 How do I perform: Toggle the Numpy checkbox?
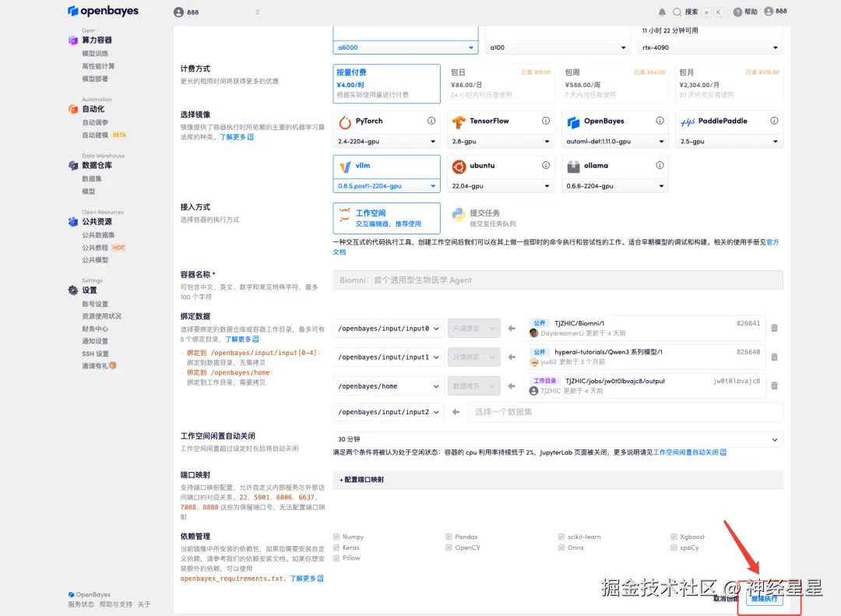click(336, 537)
